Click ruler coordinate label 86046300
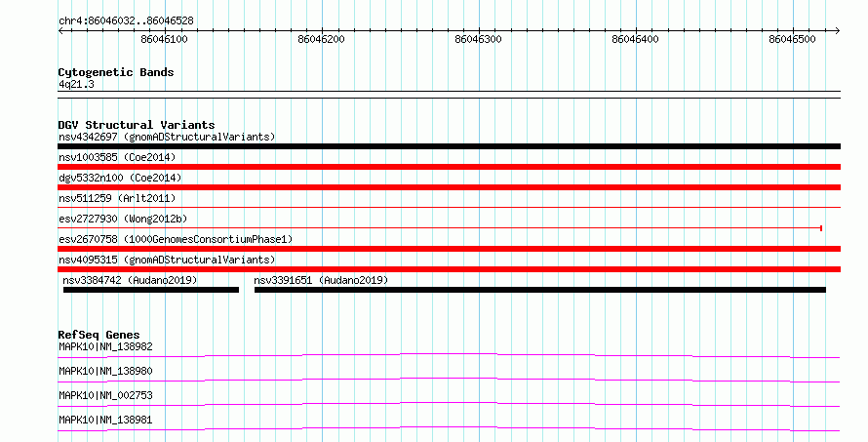Viewport: 868px width, 442px height. [x=478, y=39]
